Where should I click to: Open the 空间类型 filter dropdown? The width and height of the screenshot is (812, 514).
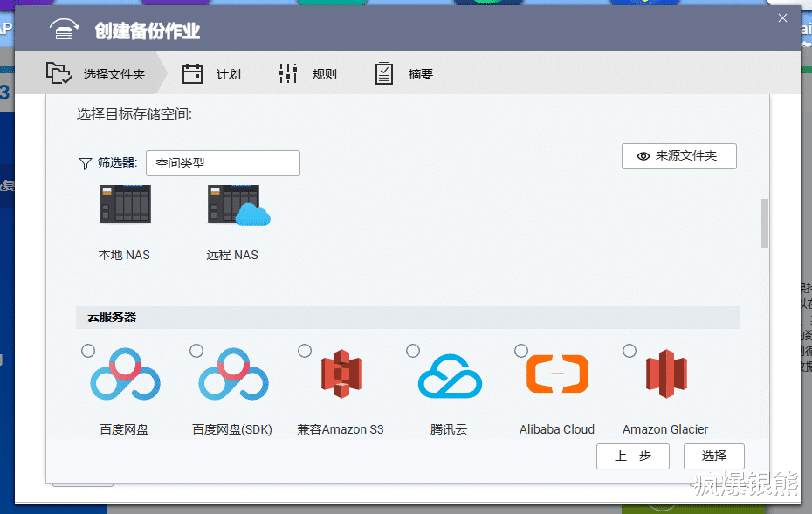223,163
